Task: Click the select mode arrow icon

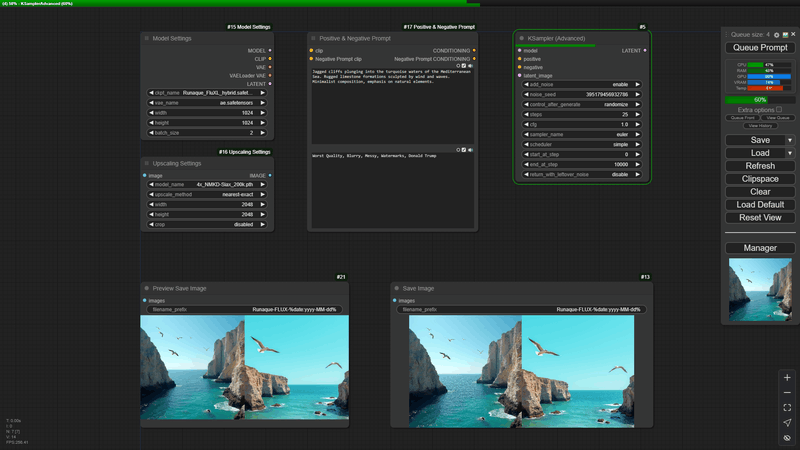Action: (x=787, y=422)
